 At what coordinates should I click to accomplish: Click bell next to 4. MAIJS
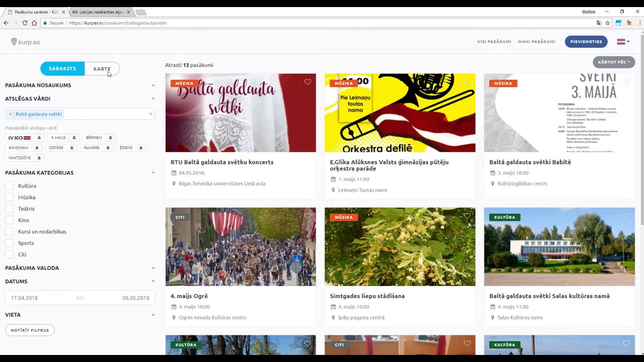coord(74,138)
